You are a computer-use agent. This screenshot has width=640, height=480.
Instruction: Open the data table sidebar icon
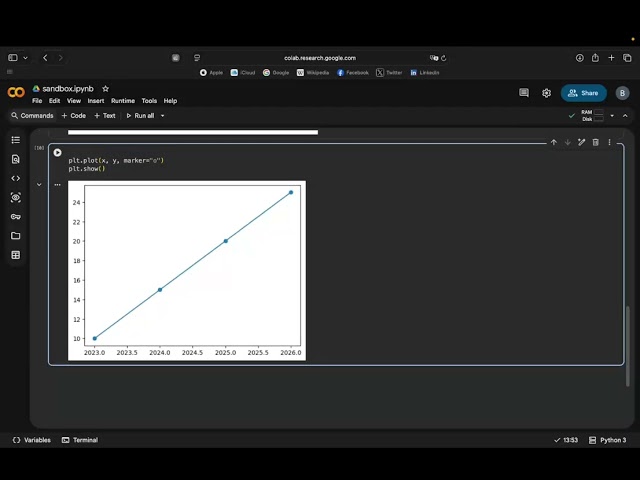(x=16, y=255)
